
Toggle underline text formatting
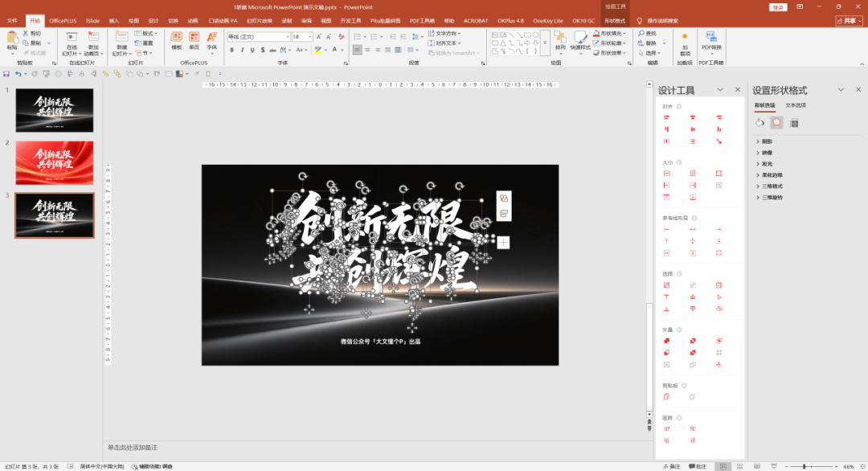(x=253, y=50)
